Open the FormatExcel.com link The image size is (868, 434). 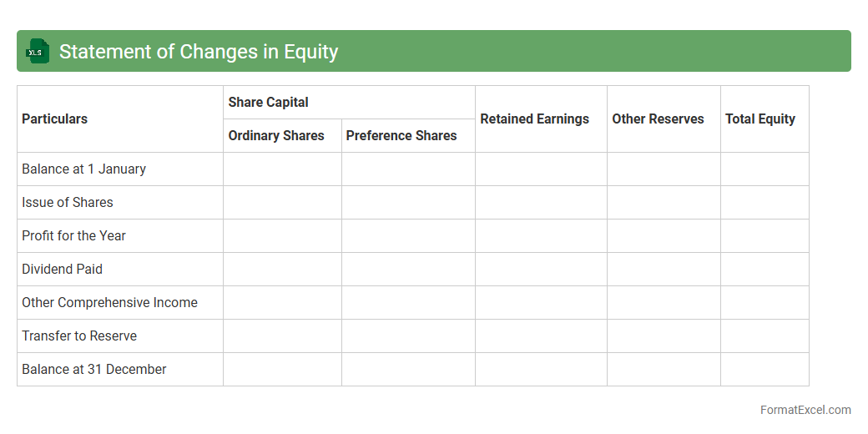point(805,410)
